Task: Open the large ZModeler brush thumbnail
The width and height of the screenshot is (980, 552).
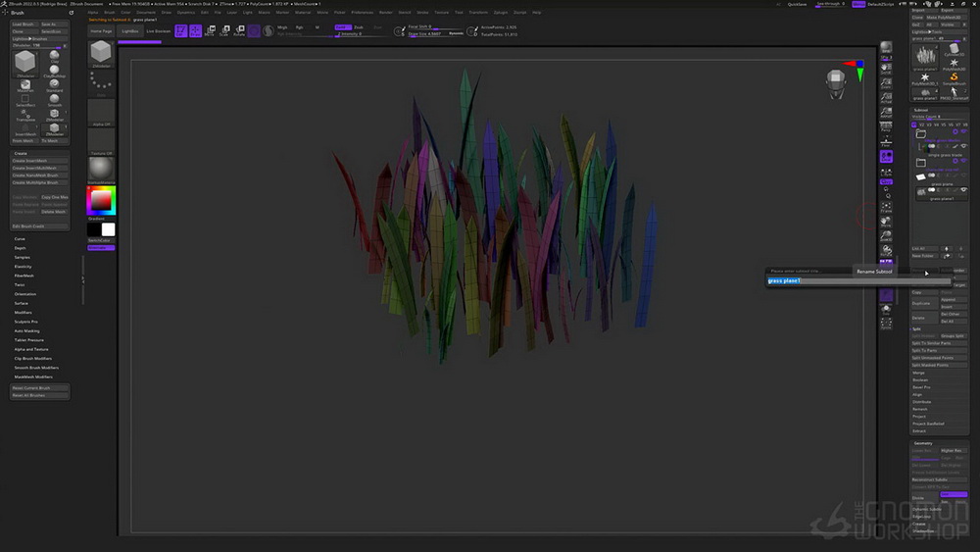Action: click(x=25, y=63)
